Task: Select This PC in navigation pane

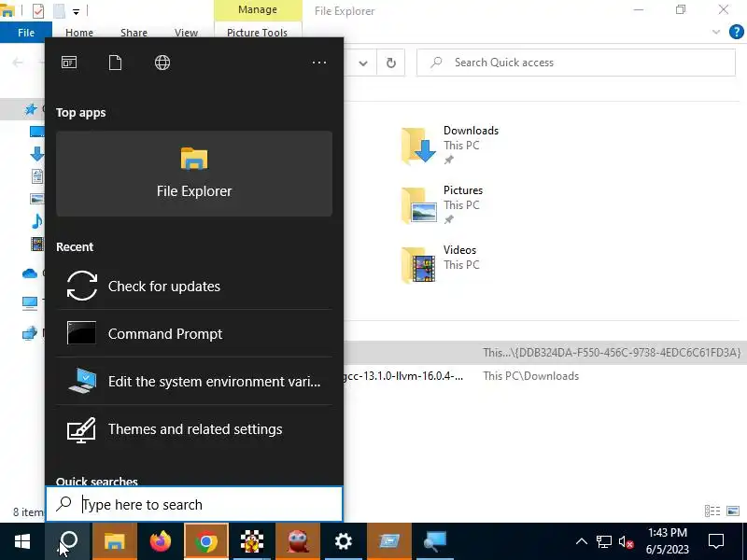Action: (x=30, y=302)
